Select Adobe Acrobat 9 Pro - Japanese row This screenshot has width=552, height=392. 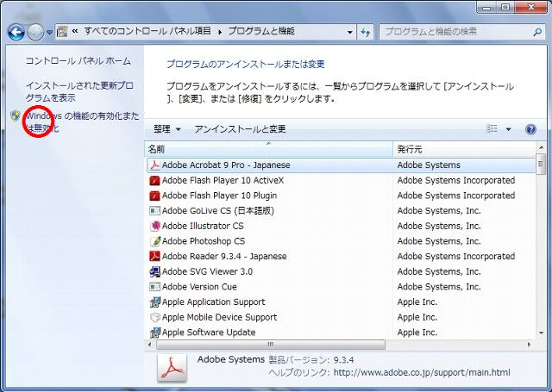(341, 165)
